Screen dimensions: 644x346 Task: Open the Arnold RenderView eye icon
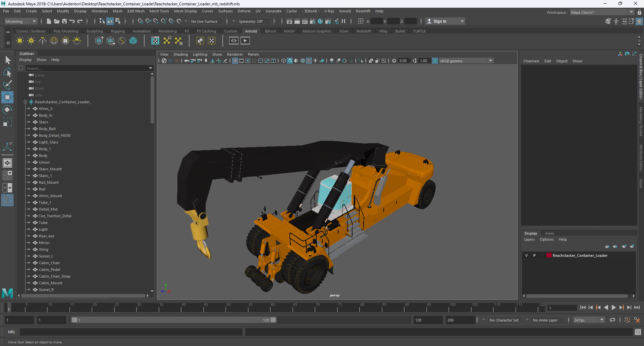234,41
